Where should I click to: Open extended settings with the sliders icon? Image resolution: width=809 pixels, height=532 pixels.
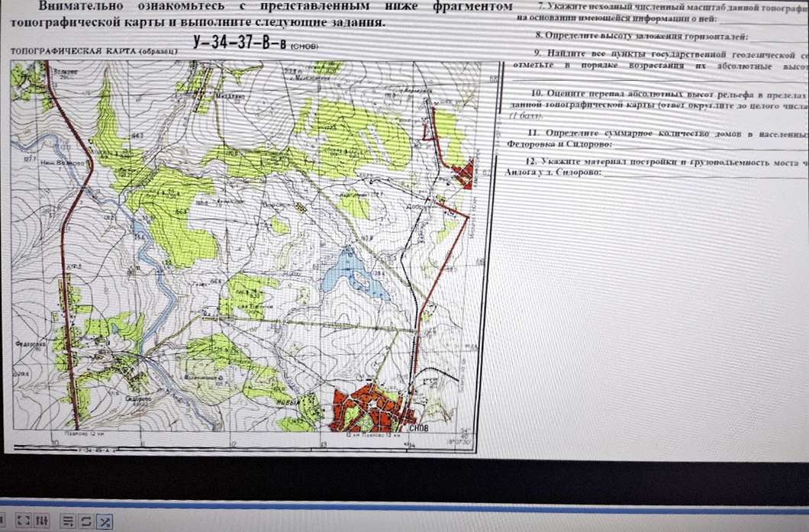click(x=43, y=520)
